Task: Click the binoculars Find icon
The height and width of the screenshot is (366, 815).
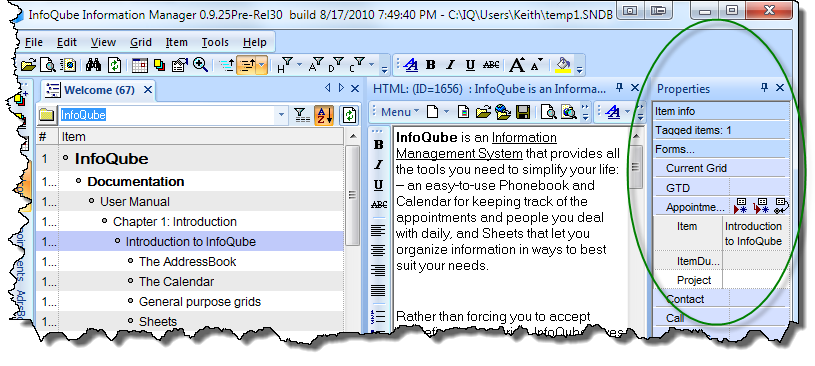Action: 94,65
